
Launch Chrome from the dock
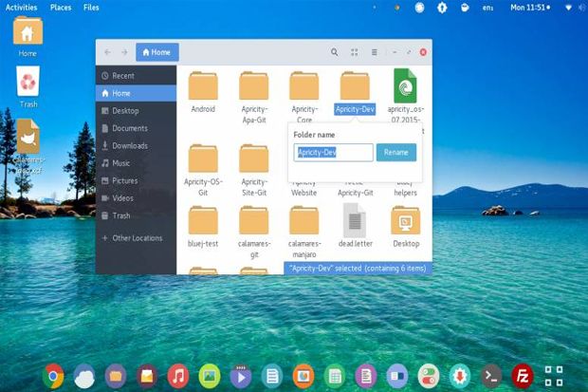pos(53,376)
